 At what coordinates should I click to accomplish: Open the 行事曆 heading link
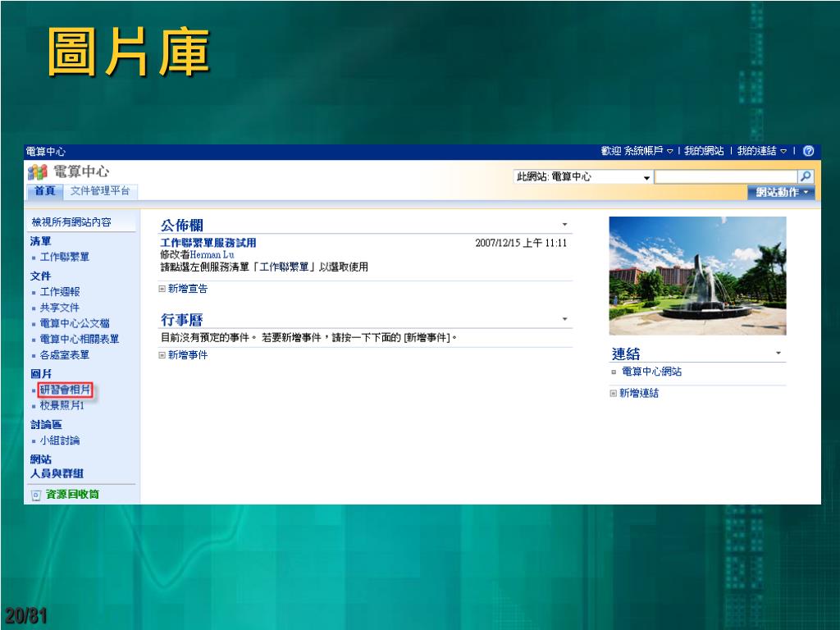coord(181,320)
